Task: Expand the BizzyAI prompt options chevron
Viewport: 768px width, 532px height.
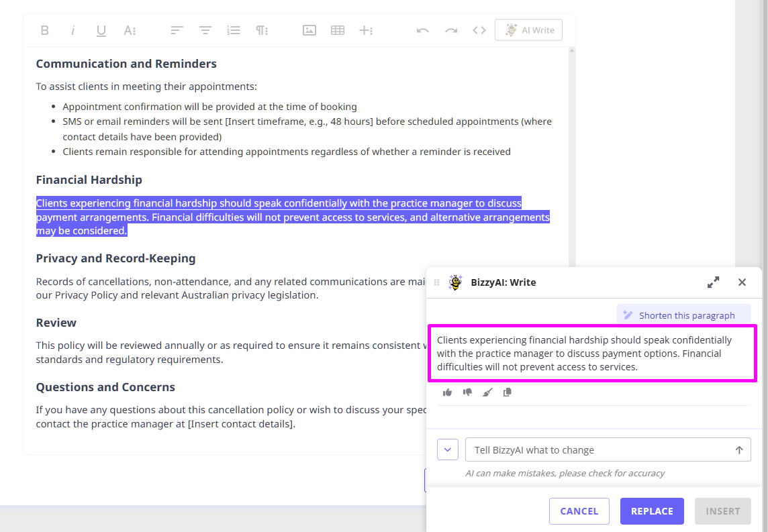Action: click(448, 449)
